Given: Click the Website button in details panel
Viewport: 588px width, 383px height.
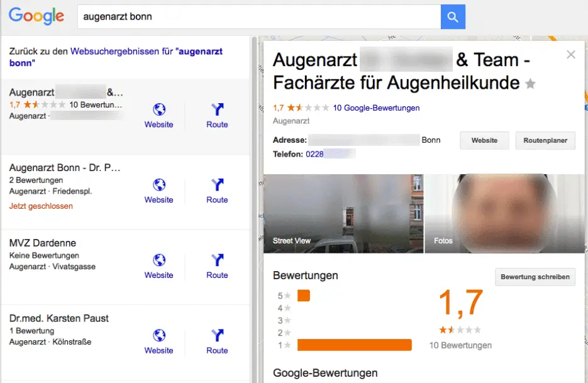Looking at the screenshot, I should 484,140.
